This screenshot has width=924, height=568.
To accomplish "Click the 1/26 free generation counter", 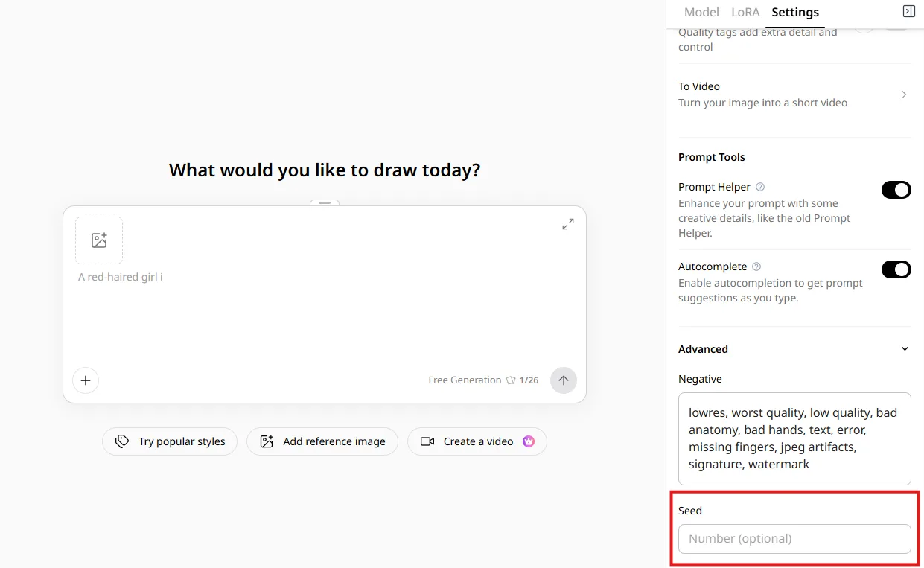I will point(522,380).
